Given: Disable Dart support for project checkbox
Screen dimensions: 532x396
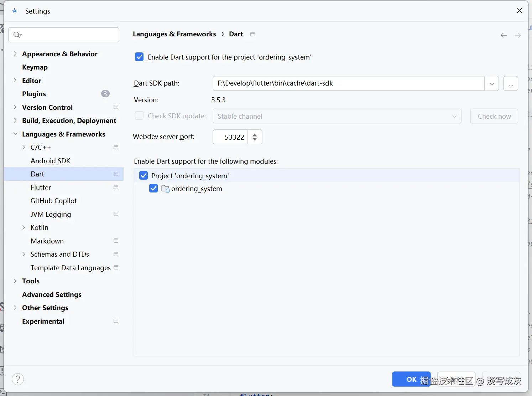Looking at the screenshot, I should pyautogui.click(x=139, y=57).
